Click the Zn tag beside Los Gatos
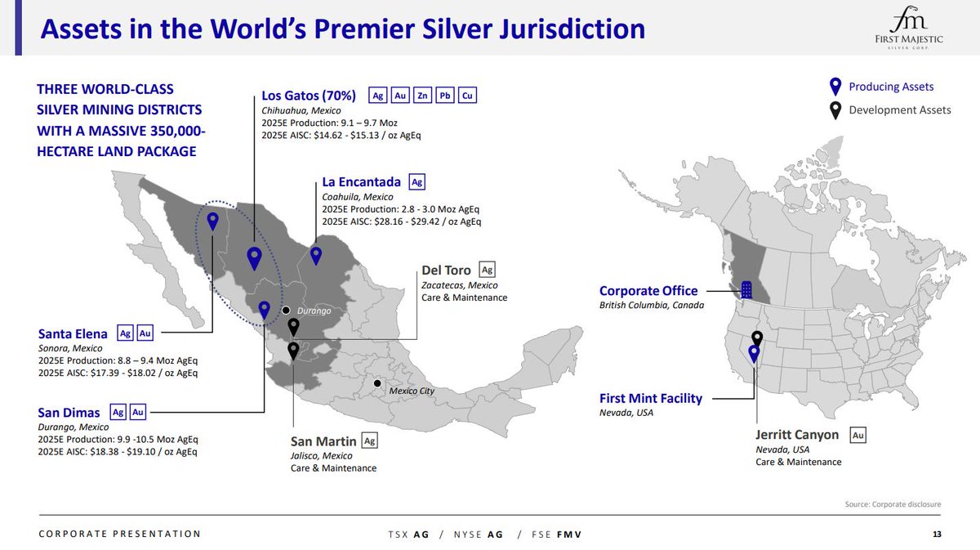Viewport: 980px width, 550px height. tap(422, 95)
